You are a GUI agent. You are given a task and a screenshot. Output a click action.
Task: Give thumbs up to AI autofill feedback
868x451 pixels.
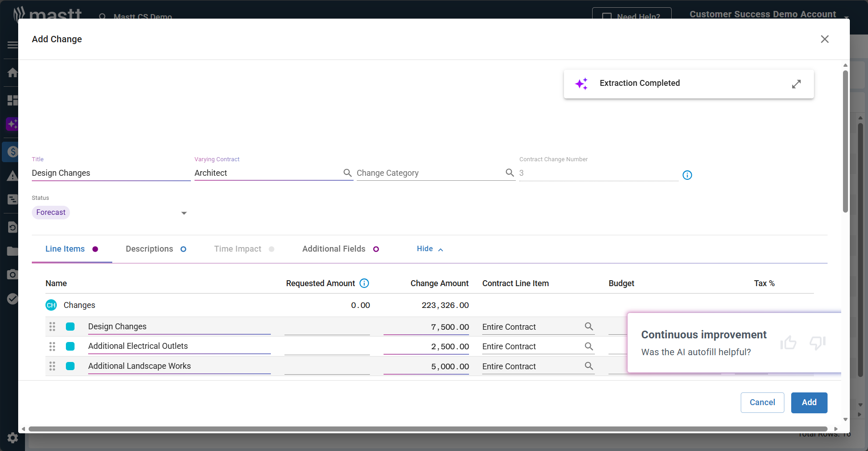tap(788, 343)
